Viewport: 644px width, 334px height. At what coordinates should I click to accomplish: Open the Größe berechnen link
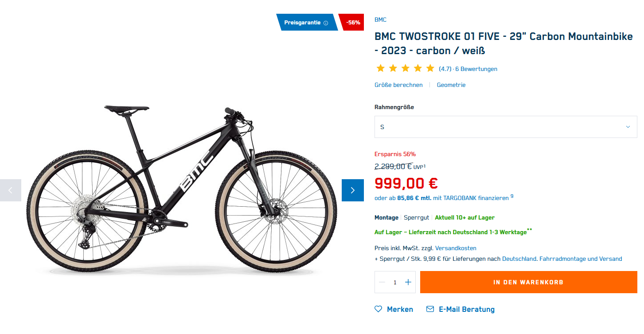tap(398, 85)
